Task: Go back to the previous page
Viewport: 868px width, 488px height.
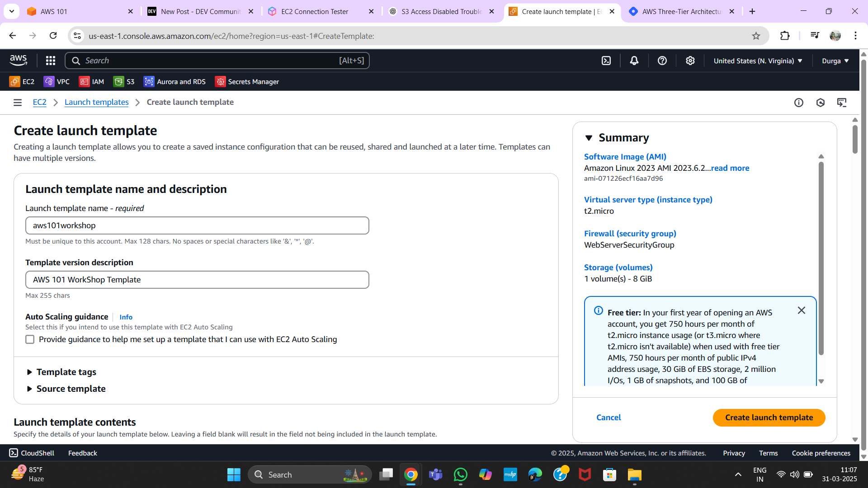Action: [x=13, y=36]
